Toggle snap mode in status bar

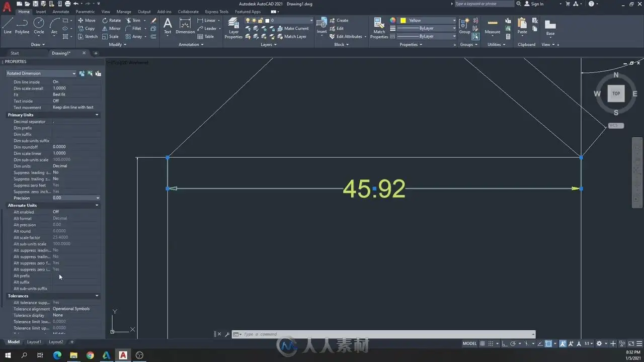tap(491, 344)
